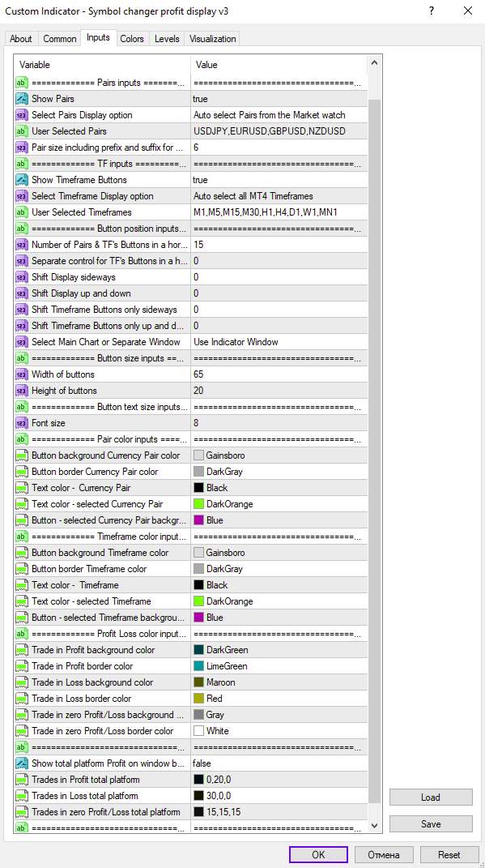Click the integer icon beside Font size
The image size is (485, 868).
coord(22,424)
